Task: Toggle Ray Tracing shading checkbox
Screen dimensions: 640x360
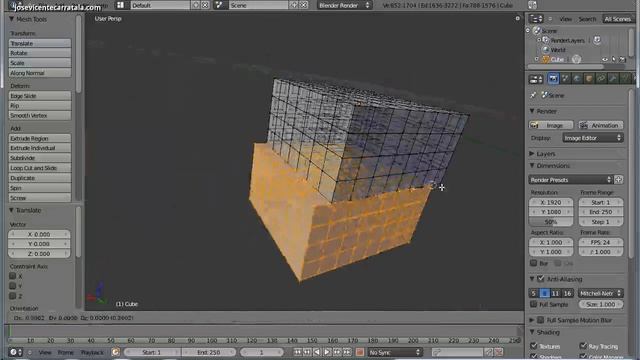Action: tap(583, 346)
